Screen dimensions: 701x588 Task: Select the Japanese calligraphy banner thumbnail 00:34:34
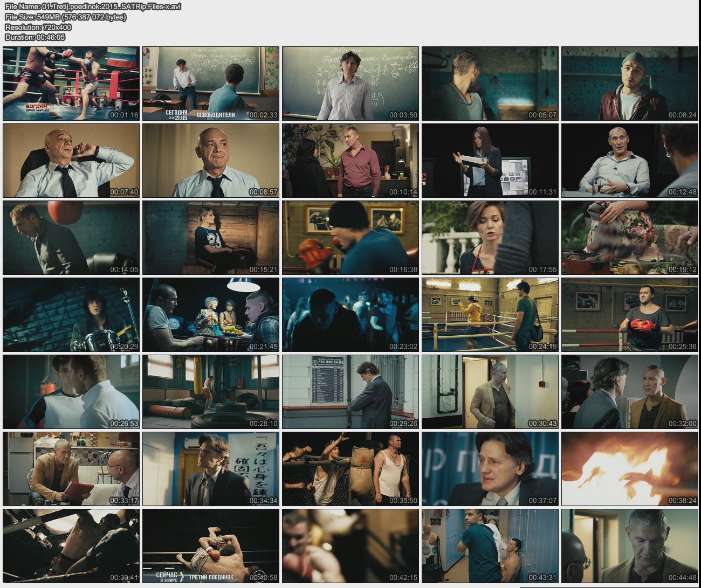tap(211, 468)
